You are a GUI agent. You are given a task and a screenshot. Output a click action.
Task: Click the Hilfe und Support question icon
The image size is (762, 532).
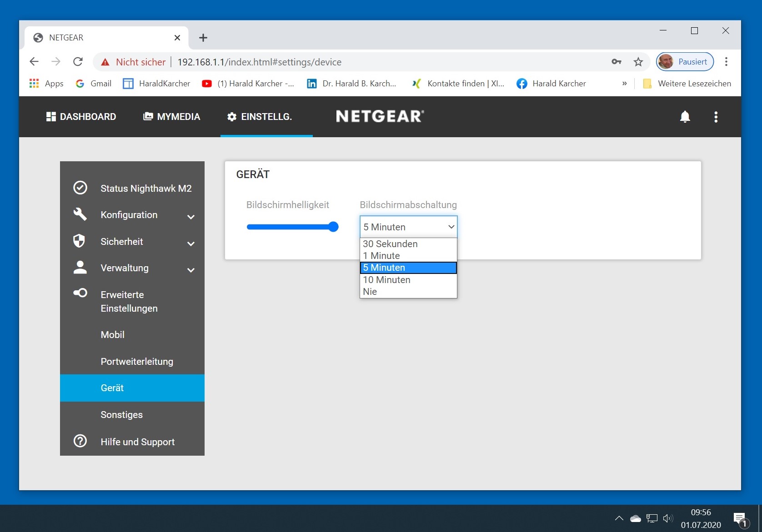point(80,441)
